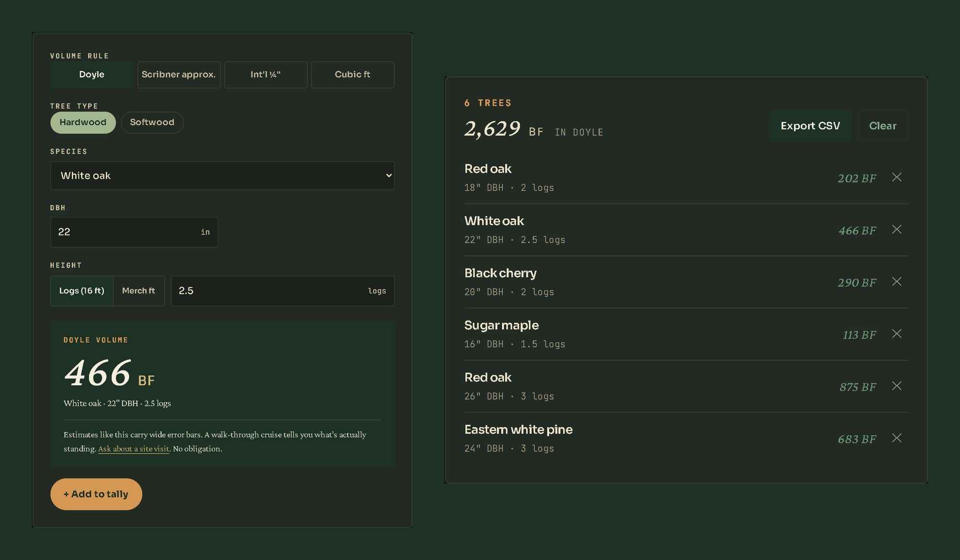Clear the tree tally

coord(883,126)
